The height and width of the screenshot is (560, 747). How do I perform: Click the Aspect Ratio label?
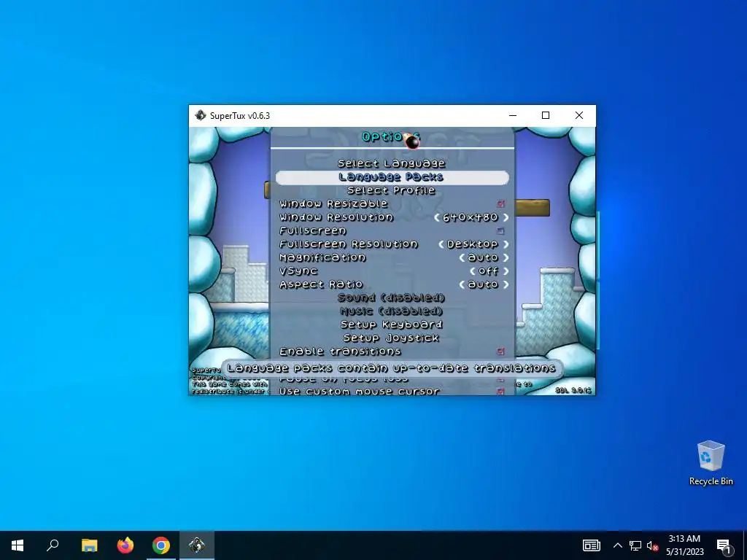click(x=321, y=284)
